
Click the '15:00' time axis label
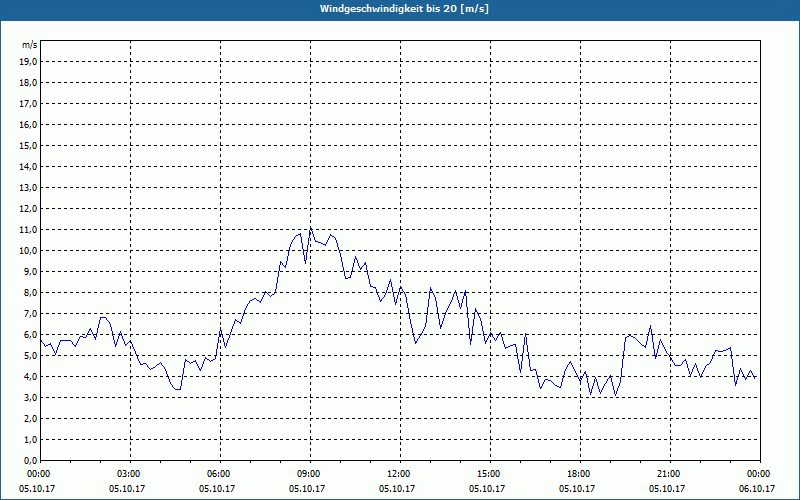pos(490,474)
